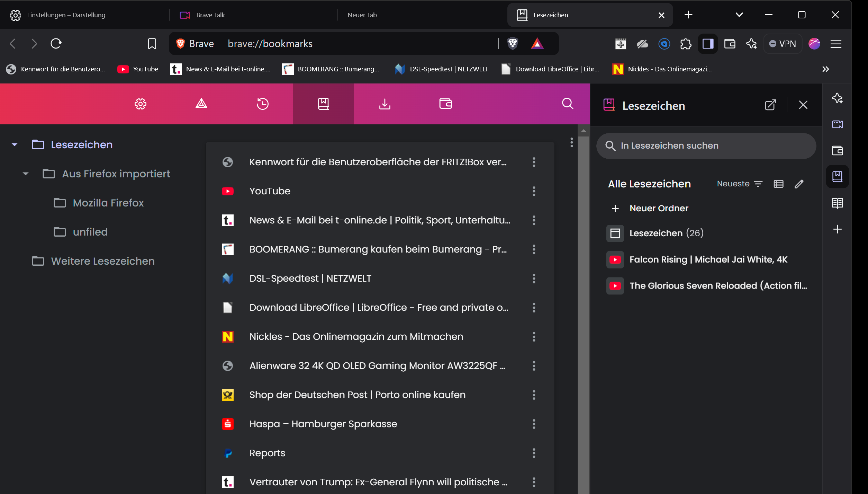The image size is (868, 494).
Task: Open Leo AI star icon in toolbar
Action: [751, 44]
